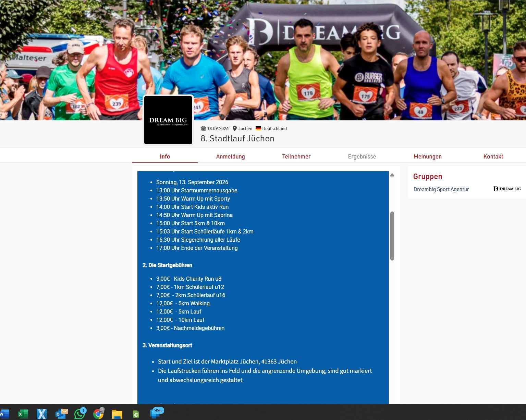Go to the Kontakt tab

click(x=493, y=156)
